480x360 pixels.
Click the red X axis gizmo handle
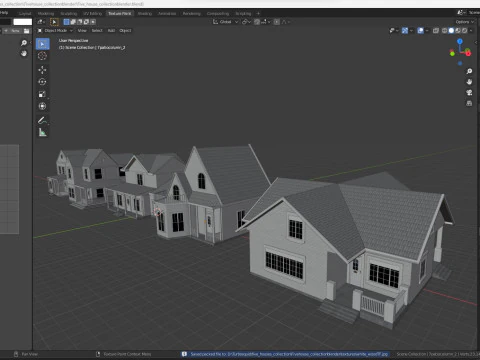[x=468, y=53]
